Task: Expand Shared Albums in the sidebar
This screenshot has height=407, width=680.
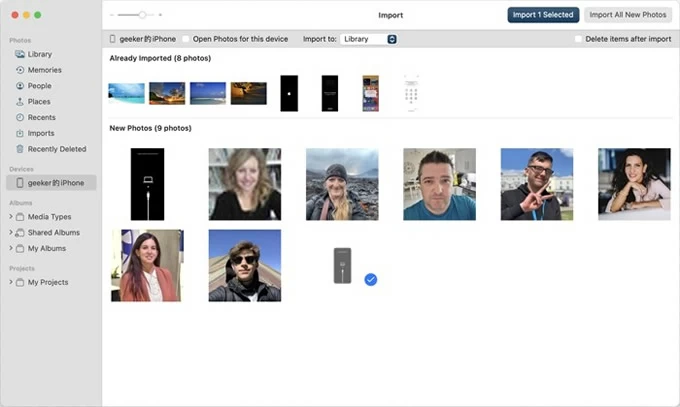Action: (11, 232)
